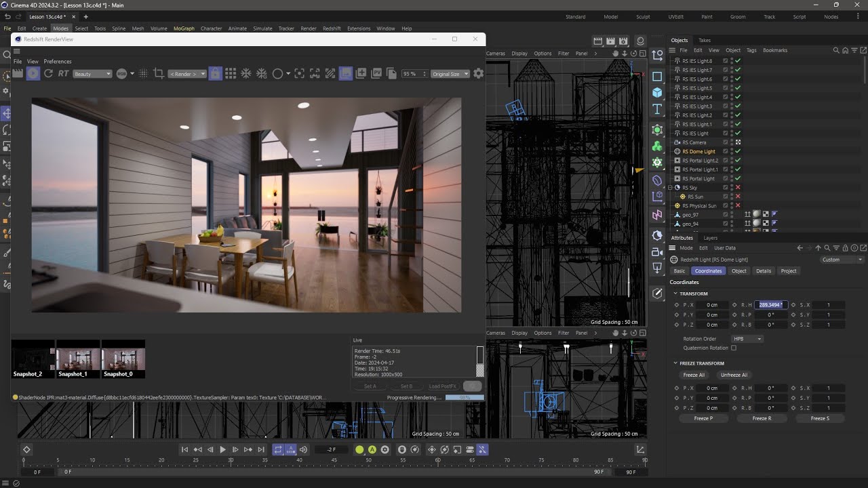Select the render region crop icon
This screenshot has width=868, height=488.
click(159, 73)
